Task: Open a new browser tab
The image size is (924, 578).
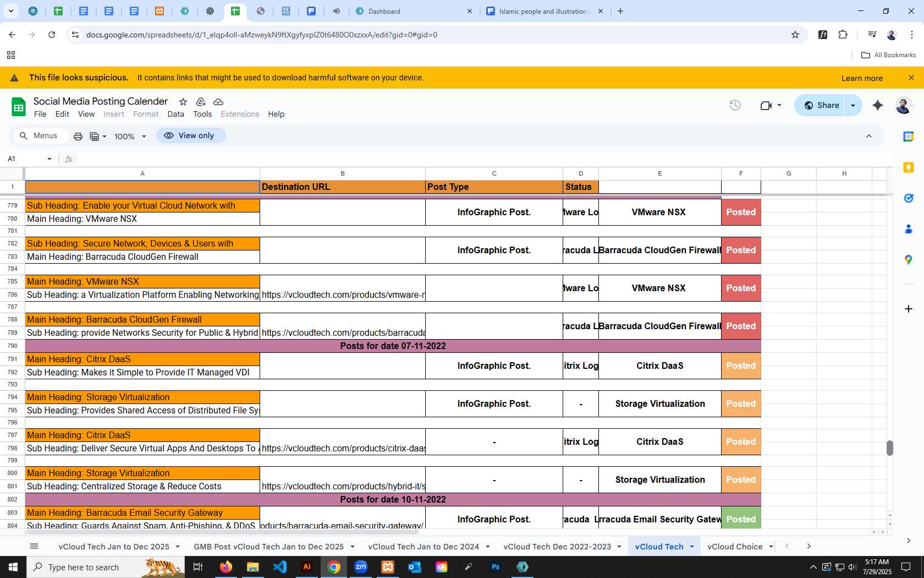Action: 620,11
